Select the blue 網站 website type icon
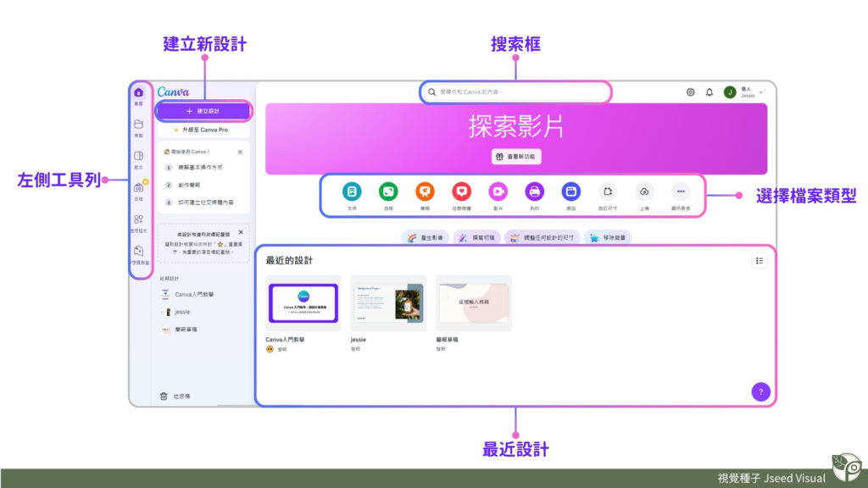Image resolution: width=868 pixels, height=488 pixels. 570,191
